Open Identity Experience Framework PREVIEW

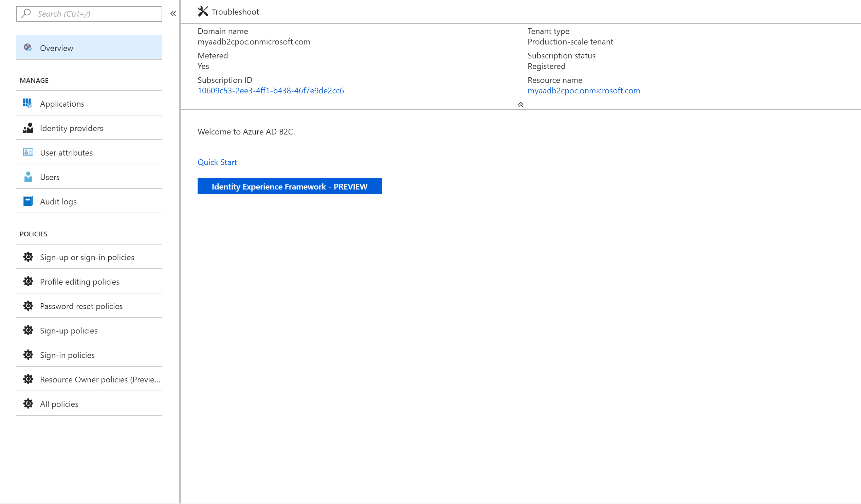(x=290, y=186)
